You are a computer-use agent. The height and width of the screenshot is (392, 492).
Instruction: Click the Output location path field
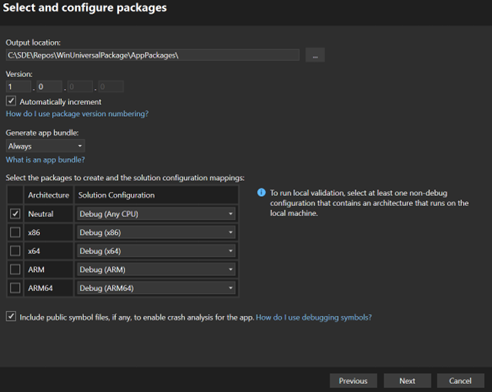click(x=153, y=55)
